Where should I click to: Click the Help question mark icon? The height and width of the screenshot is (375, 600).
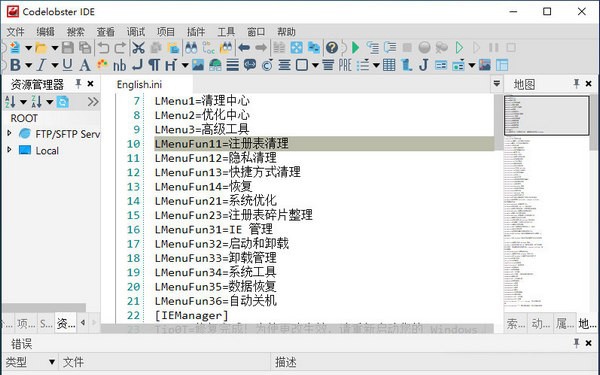tap(332, 47)
